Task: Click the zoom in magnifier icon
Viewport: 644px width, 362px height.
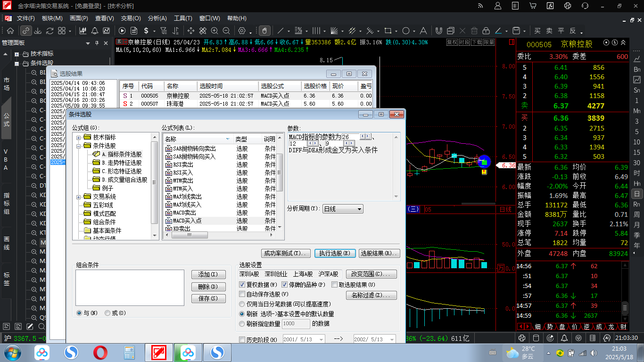Action: [x=215, y=31]
